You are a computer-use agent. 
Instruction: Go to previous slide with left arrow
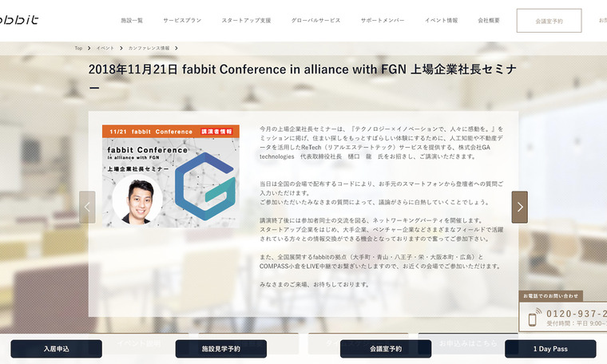coord(87,207)
